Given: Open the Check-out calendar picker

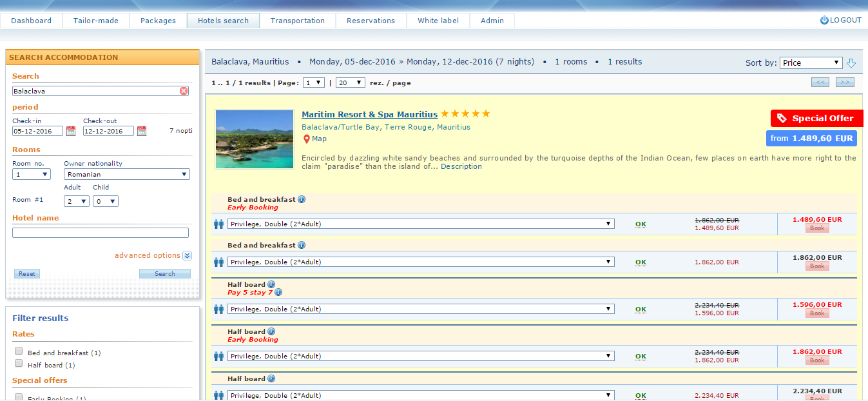Looking at the screenshot, I should point(142,131).
